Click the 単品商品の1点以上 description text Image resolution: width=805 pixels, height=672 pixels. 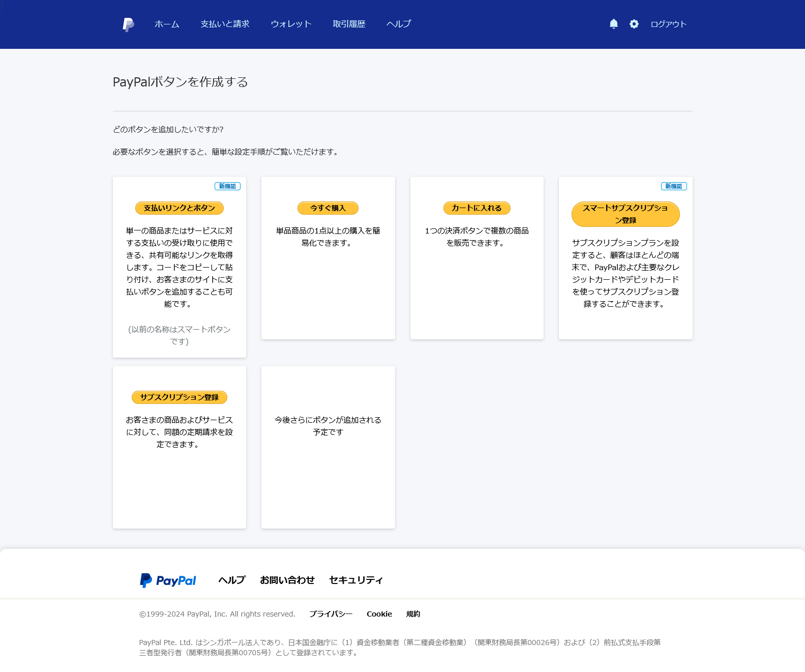click(x=328, y=237)
